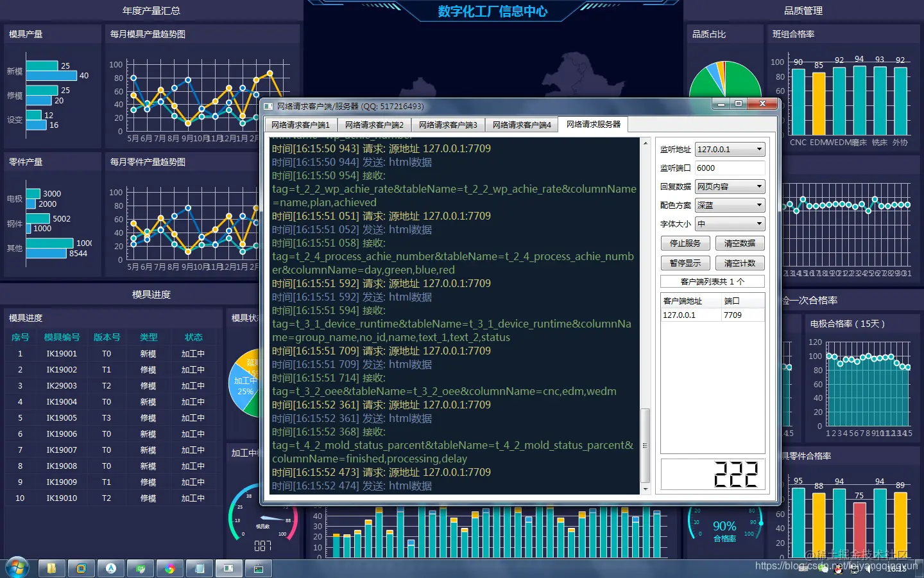The image size is (924, 578).
Task: Click the 班组合格率 panel title
Action: coord(793,34)
